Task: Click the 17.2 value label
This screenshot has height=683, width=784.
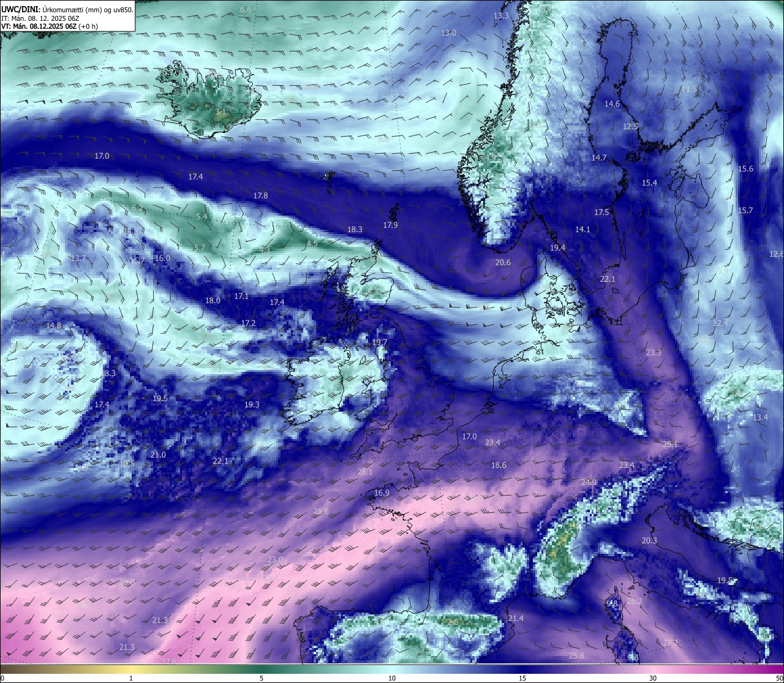Action: point(248,322)
